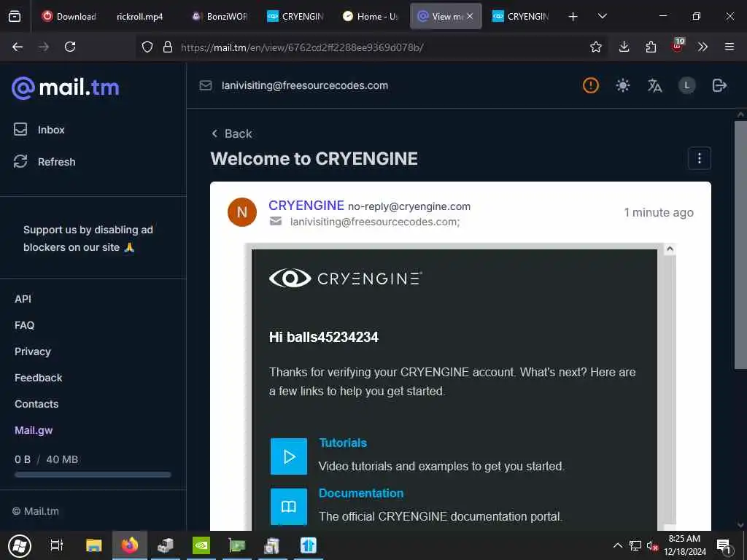The height and width of the screenshot is (560, 747).
Task: Open the Privacy link
Action: [x=33, y=351]
